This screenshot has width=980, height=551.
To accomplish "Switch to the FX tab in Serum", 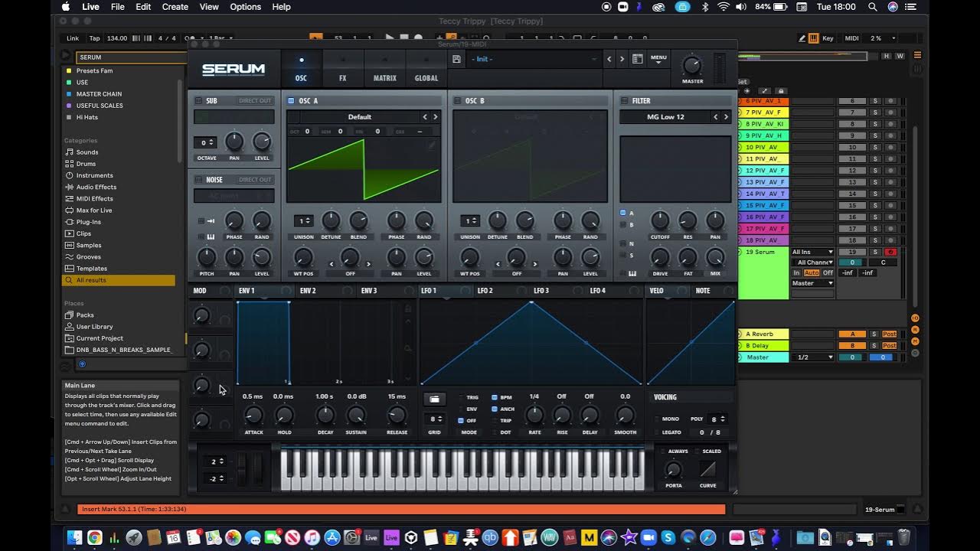I will click(x=342, y=69).
